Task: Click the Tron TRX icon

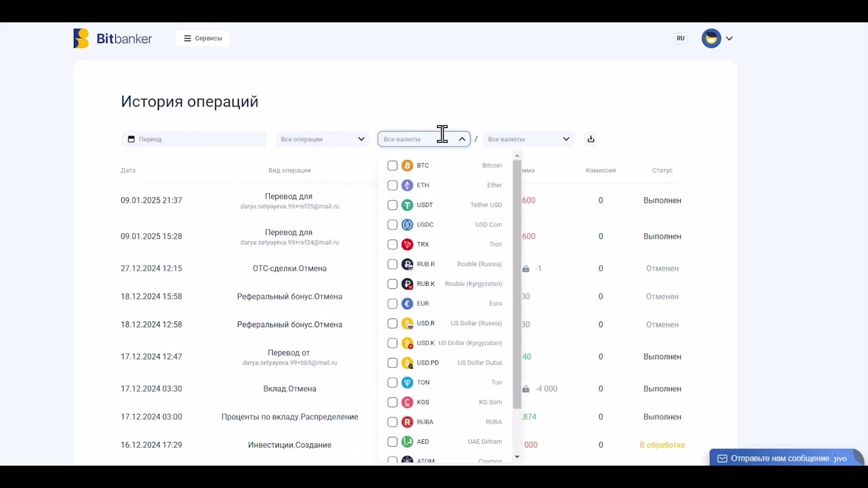Action: [407, 244]
